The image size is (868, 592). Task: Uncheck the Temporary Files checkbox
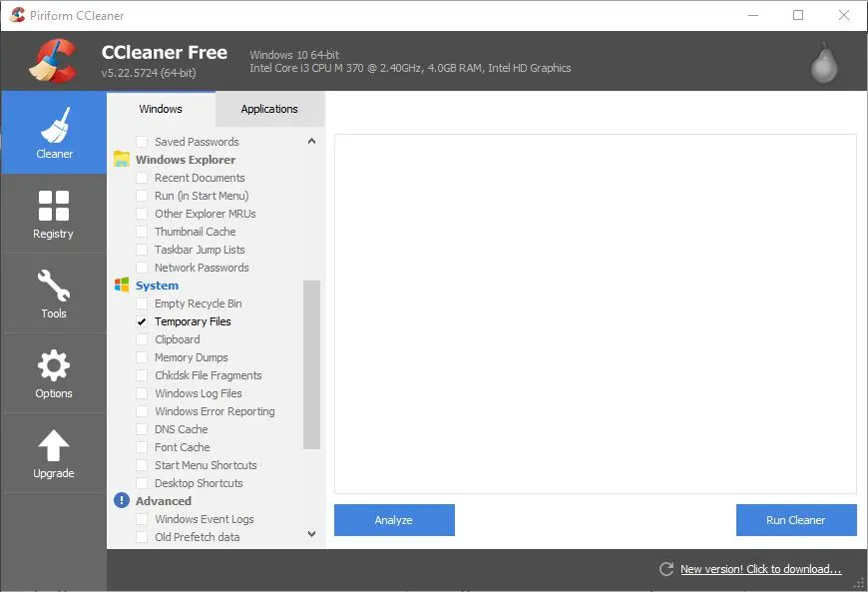tap(142, 321)
